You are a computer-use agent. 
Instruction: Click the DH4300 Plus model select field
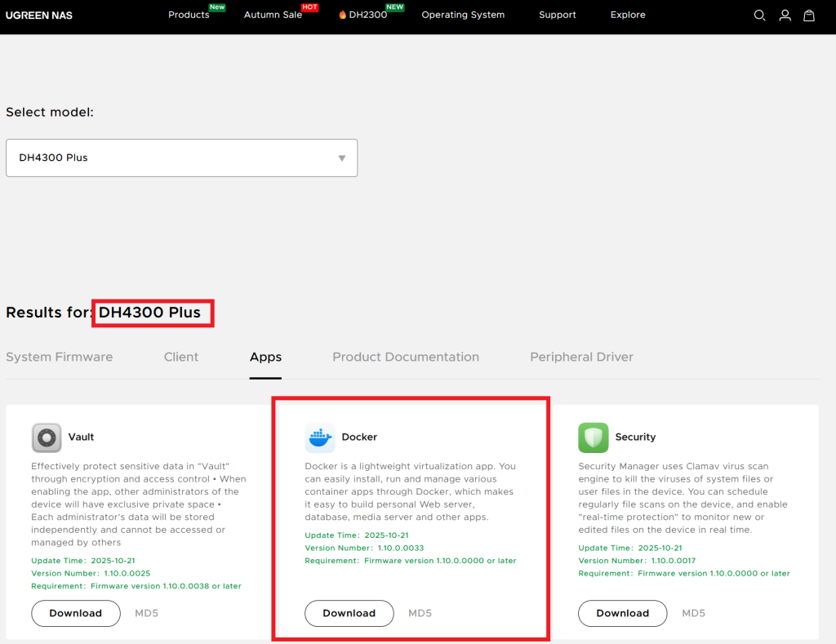[x=171, y=158]
